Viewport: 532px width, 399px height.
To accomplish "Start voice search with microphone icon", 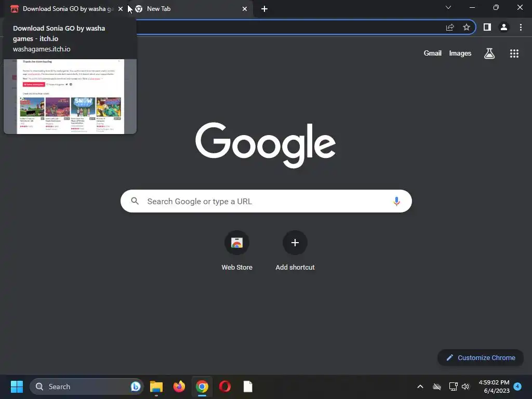I will [x=396, y=201].
